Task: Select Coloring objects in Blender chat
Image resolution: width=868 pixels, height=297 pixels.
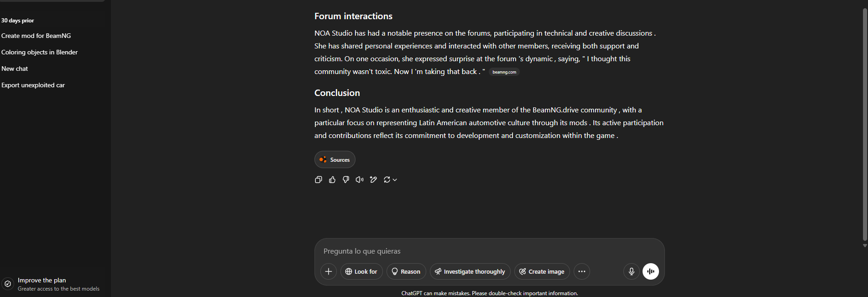Action: pos(39,52)
